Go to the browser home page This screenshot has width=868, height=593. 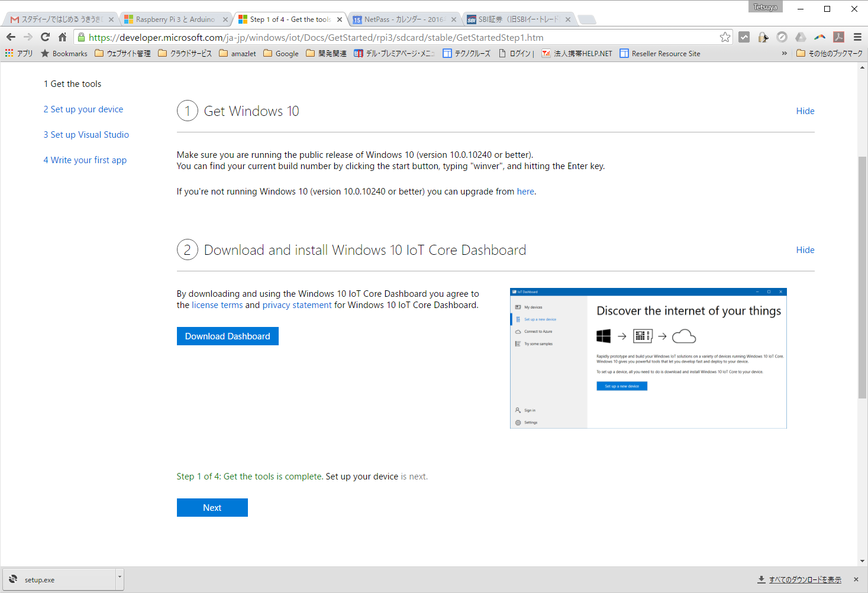point(62,37)
